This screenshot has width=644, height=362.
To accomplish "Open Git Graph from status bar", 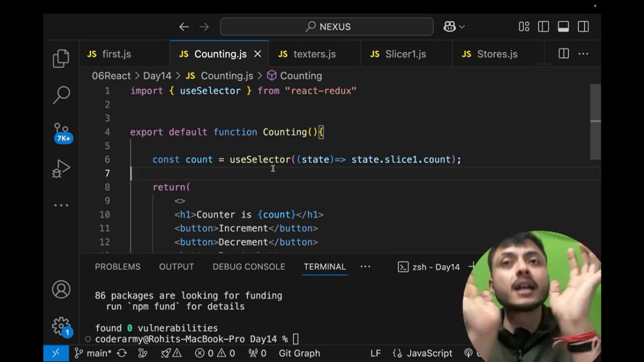I will [299, 353].
